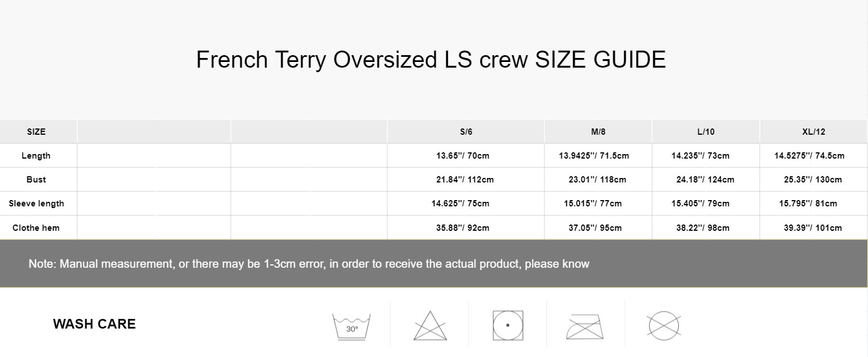Click the do not iron icon
The image size is (868, 357).
tap(585, 326)
